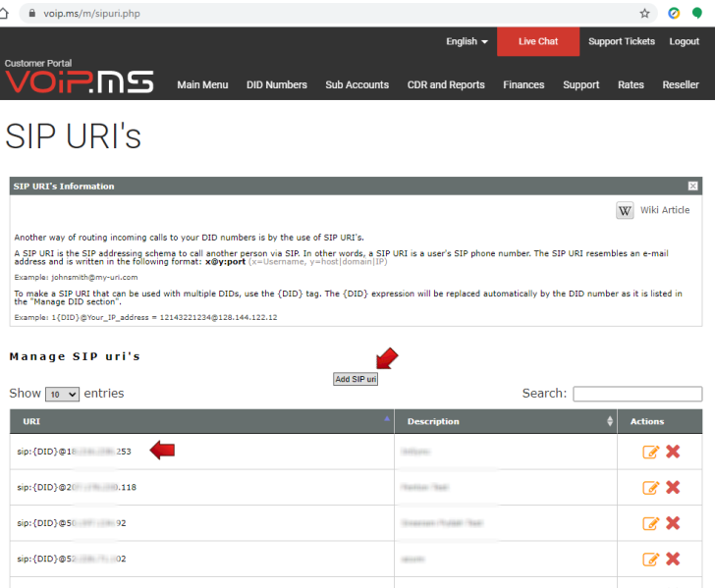Open the blue-yellow circular browser extension
Screen dimensions: 715x588
point(674,13)
